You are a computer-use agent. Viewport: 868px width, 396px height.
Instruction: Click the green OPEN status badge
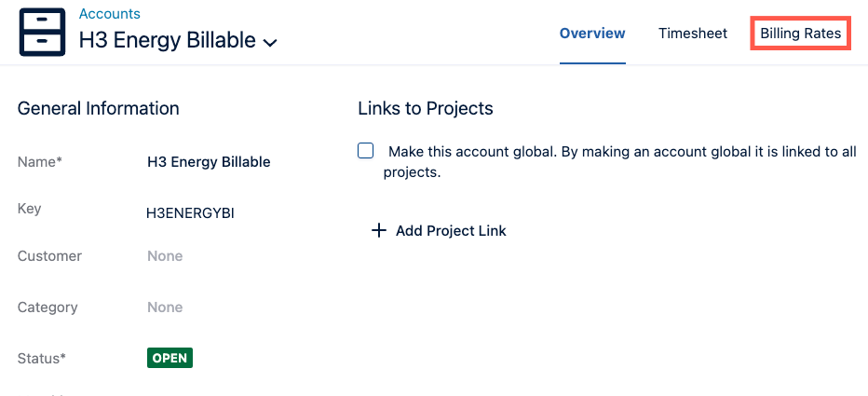tap(170, 358)
